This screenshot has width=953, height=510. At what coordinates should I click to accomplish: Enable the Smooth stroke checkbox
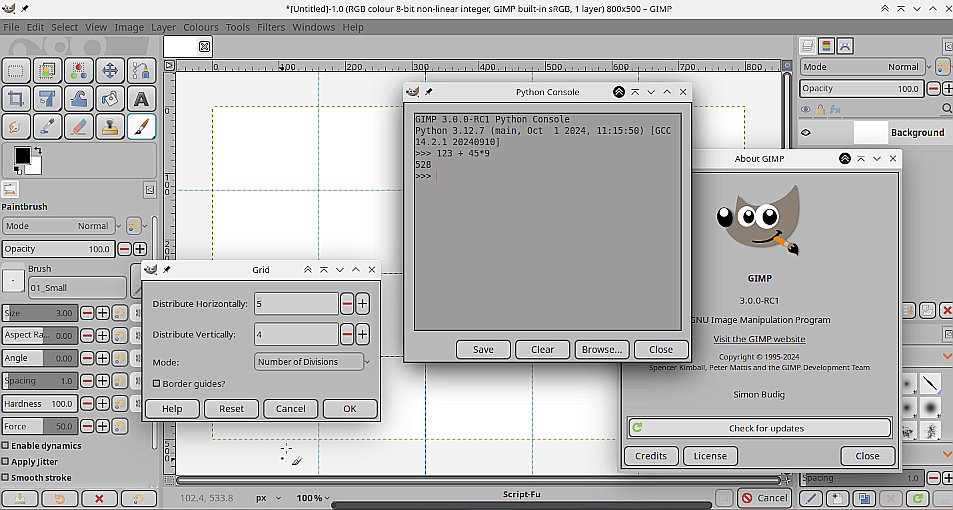pyautogui.click(x=5, y=478)
